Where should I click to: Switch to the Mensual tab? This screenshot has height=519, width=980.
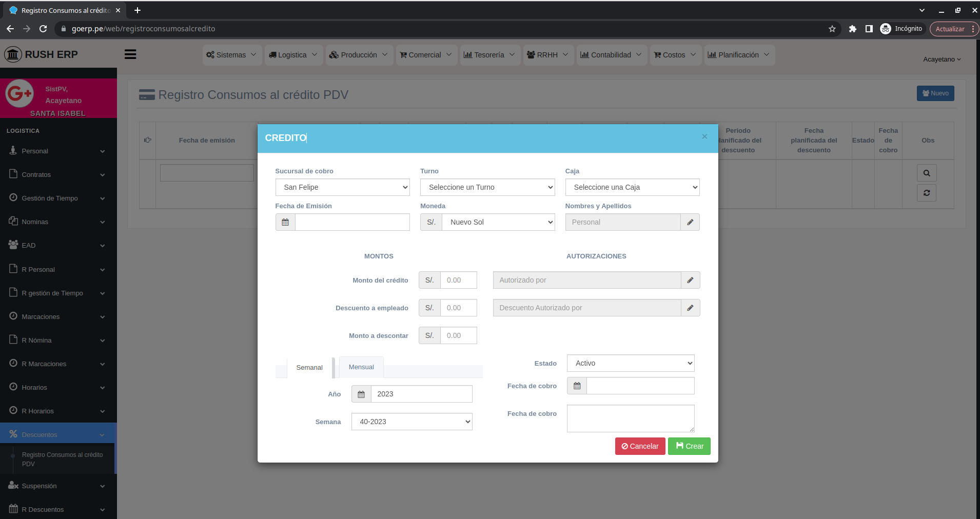[x=361, y=367]
